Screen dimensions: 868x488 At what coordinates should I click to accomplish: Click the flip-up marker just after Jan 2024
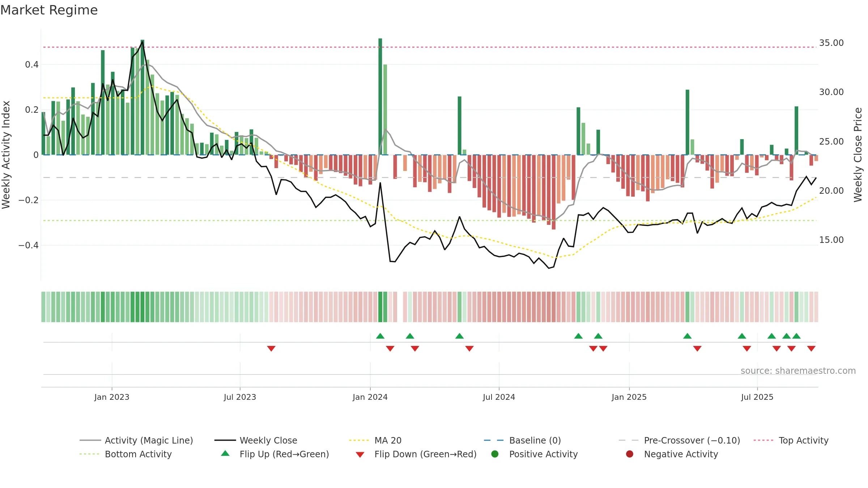[x=380, y=336]
